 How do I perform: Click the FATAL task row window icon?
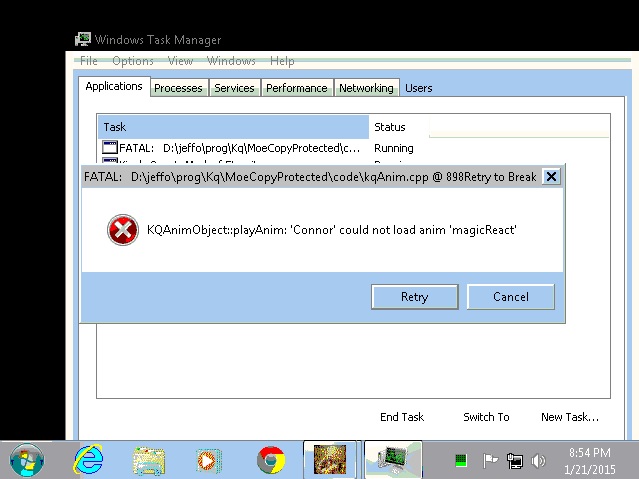click(x=110, y=148)
